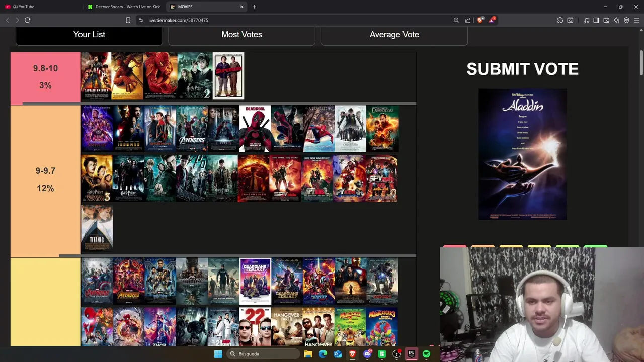Switch to Deerver Stream Kick tab
644x362 pixels.
[x=124, y=7]
